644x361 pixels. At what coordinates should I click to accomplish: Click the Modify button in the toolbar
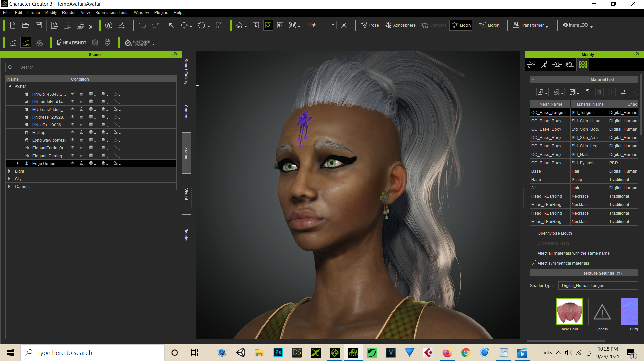[x=461, y=25]
